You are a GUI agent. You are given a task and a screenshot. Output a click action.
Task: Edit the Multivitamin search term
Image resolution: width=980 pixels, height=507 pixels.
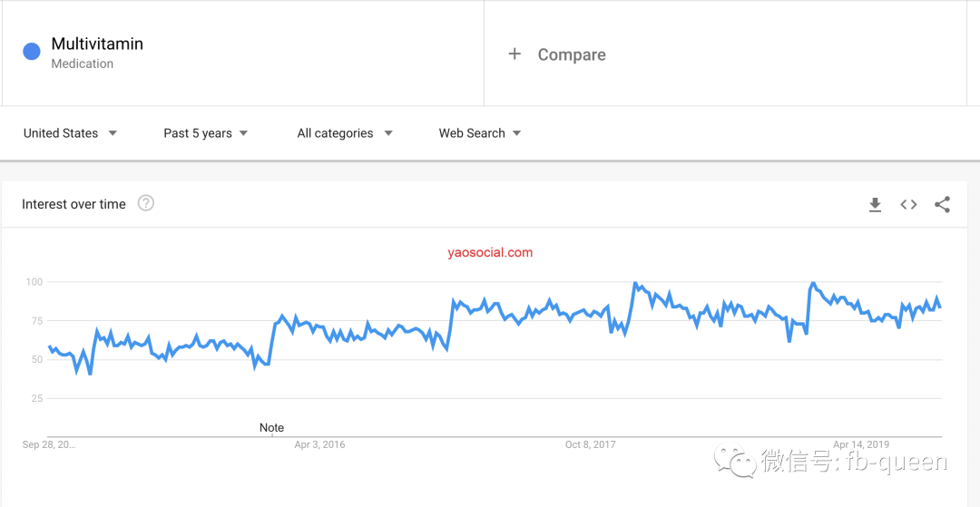pos(97,44)
